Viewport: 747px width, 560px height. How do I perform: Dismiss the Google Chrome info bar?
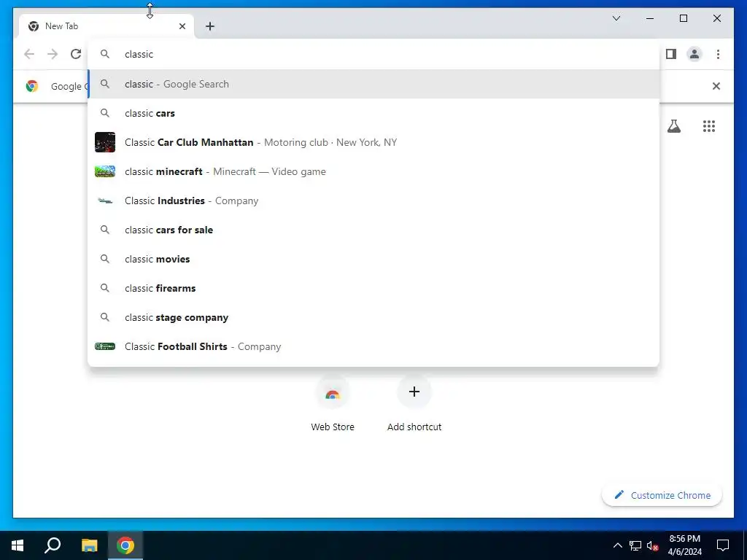716,86
